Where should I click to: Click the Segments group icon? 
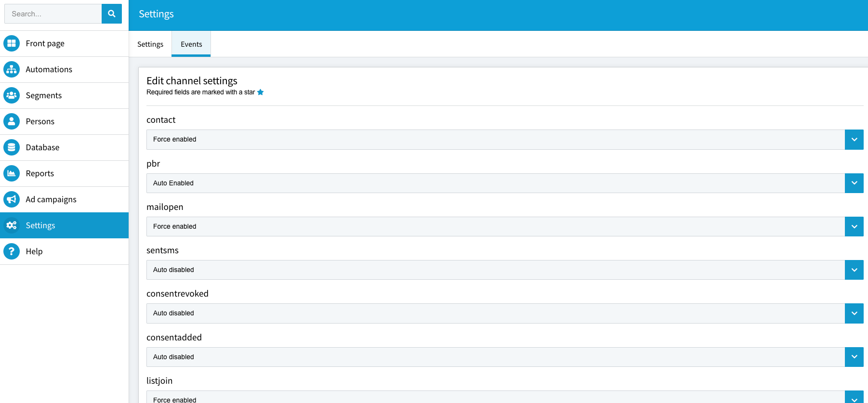click(12, 95)
